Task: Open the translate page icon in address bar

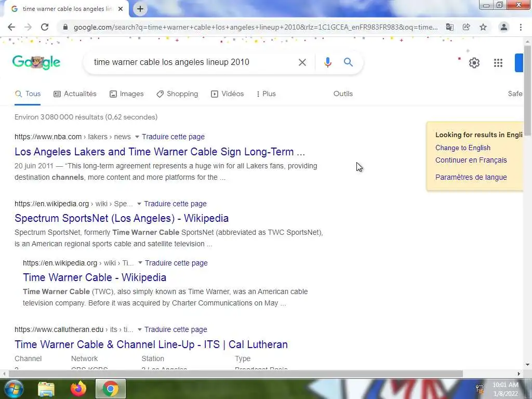Action: point(449,27)
